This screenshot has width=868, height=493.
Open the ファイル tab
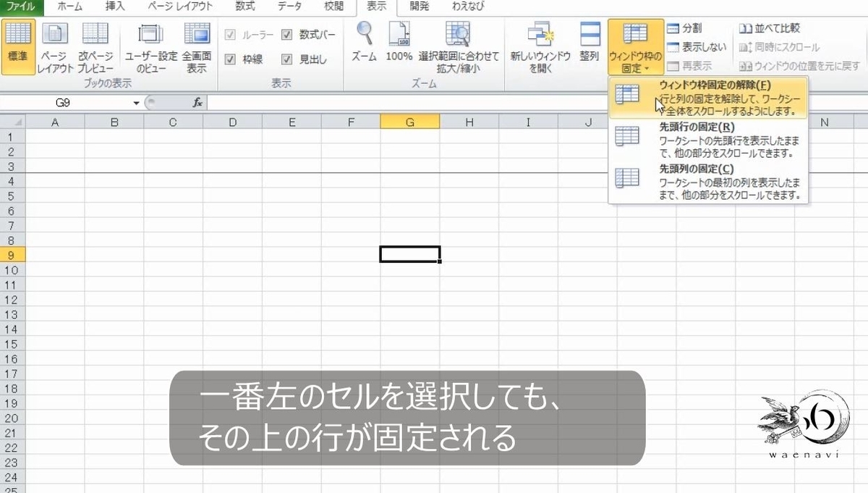(21, 7)
